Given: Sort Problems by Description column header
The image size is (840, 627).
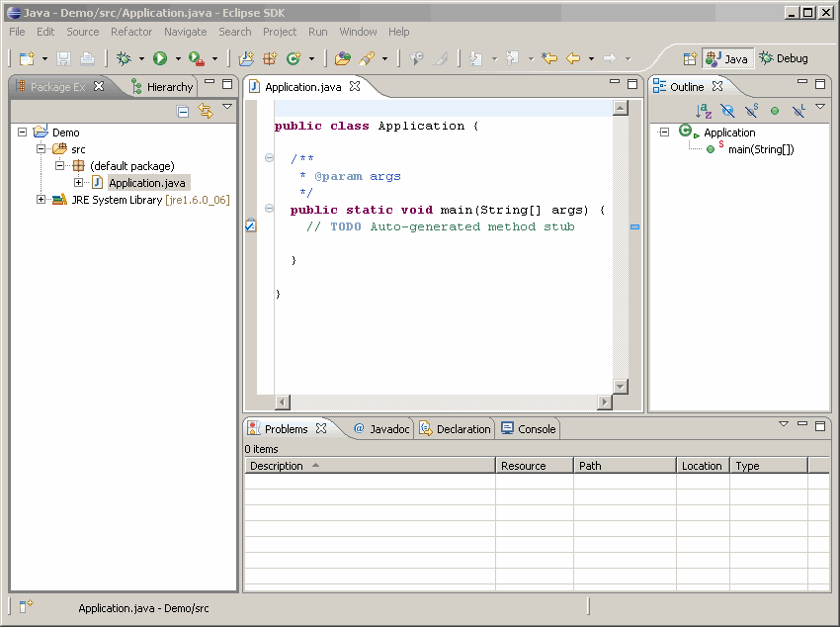Looking at the screenshot, I should pos(277,466).
